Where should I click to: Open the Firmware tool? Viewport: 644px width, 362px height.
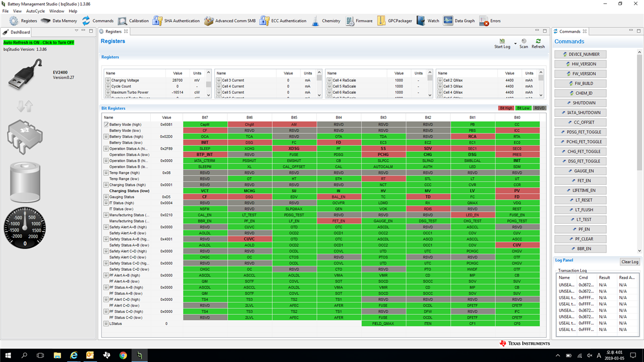point(359,21)
